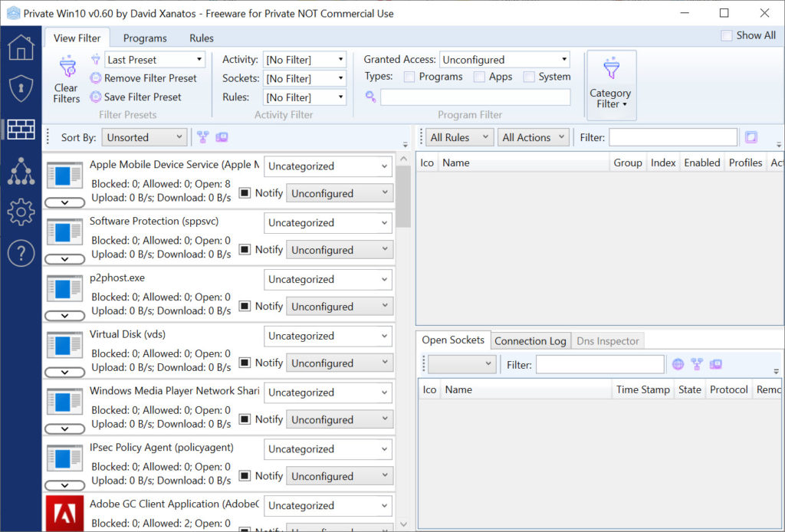
Task: Click the Clear Filters funnel icon
Action: (67, 67)
